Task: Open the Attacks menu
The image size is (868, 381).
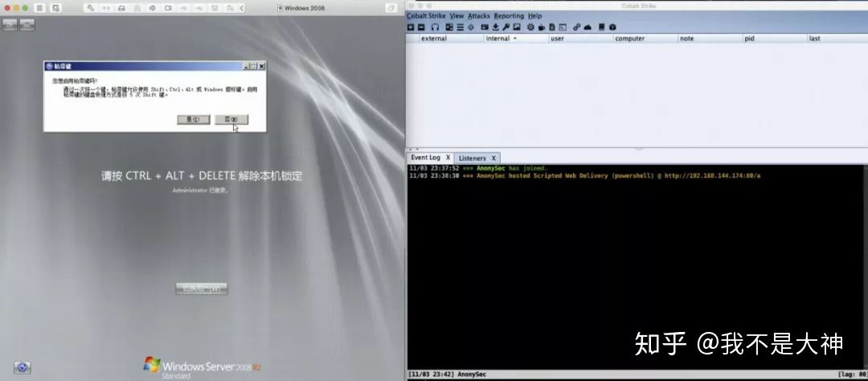Action: tap(479, 16)
